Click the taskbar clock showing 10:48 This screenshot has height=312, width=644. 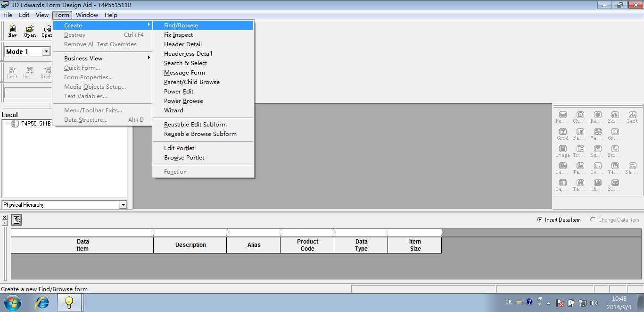click(619, 303)
